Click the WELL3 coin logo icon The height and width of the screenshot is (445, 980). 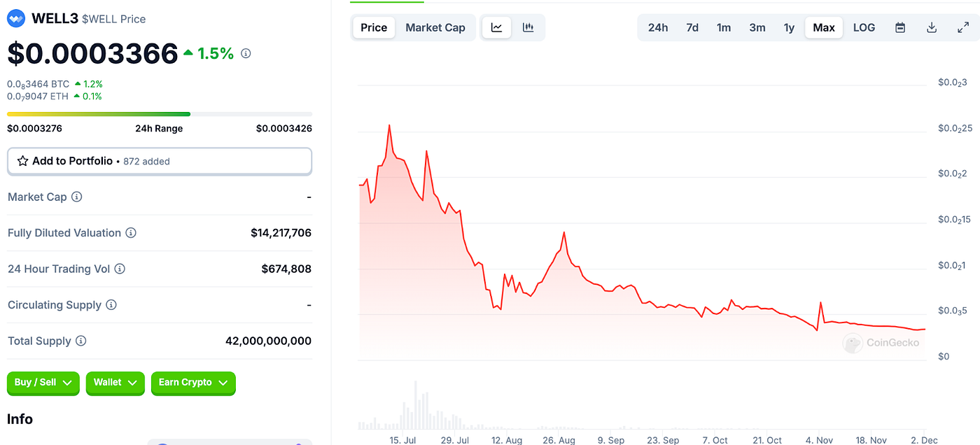16,18
